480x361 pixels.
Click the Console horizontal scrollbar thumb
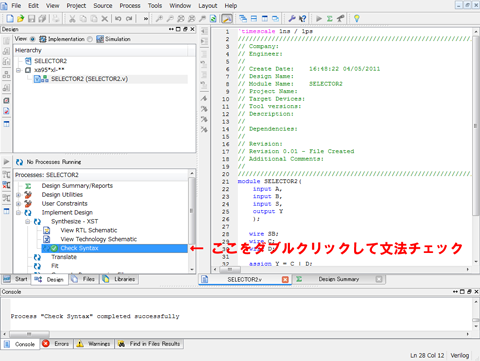[x=29, y=334]
